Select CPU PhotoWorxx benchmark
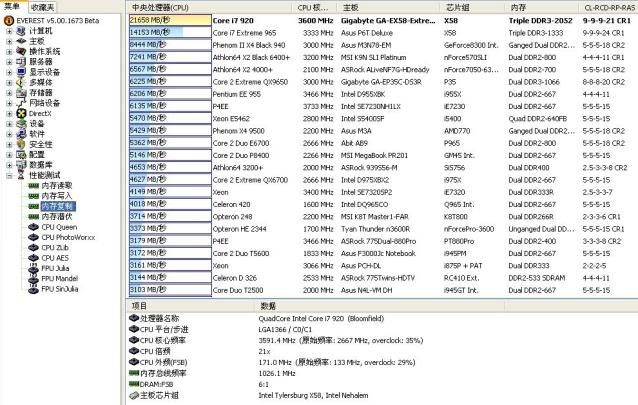 pos(66,237)
